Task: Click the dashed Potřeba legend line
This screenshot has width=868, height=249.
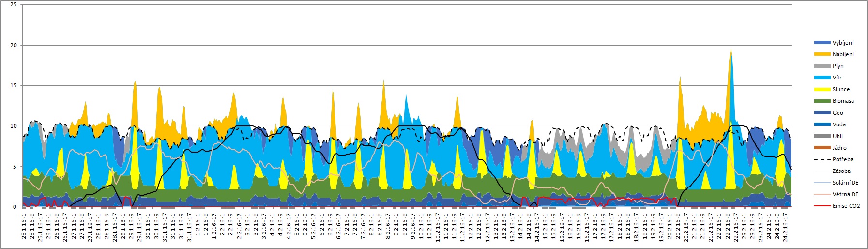Action: click(x=822, y=159)
